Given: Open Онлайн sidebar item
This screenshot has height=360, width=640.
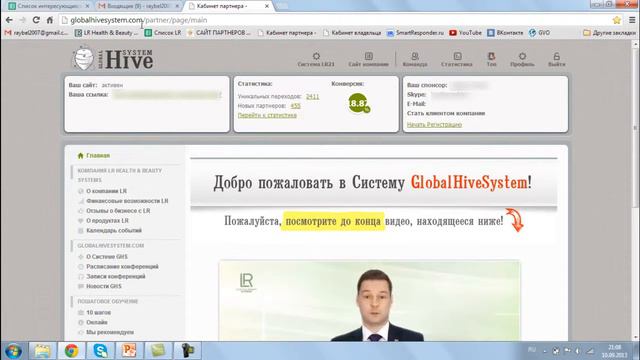Looking at the screenshot, I should coord(92,322).
